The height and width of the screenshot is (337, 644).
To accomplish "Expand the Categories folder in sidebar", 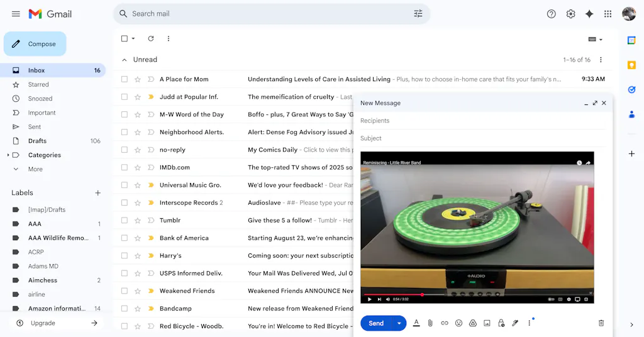I will click(8, 155).
